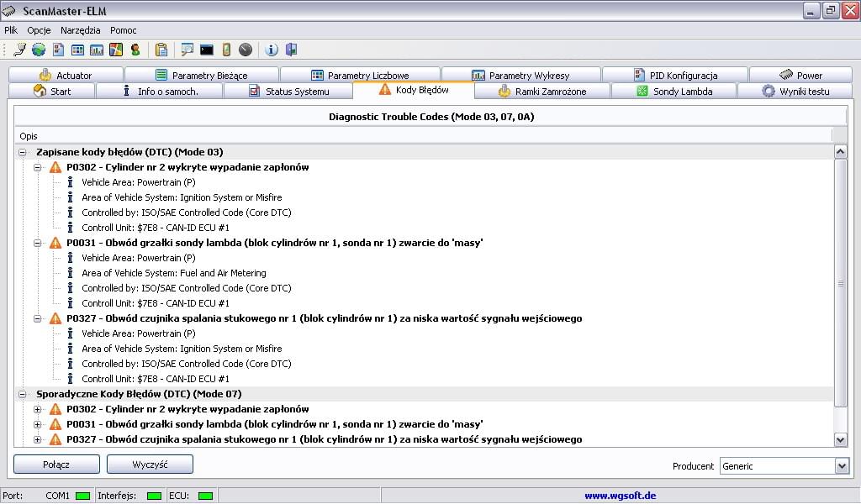
Task: Click the green ECU status indicator
Action: pos(205,496)
